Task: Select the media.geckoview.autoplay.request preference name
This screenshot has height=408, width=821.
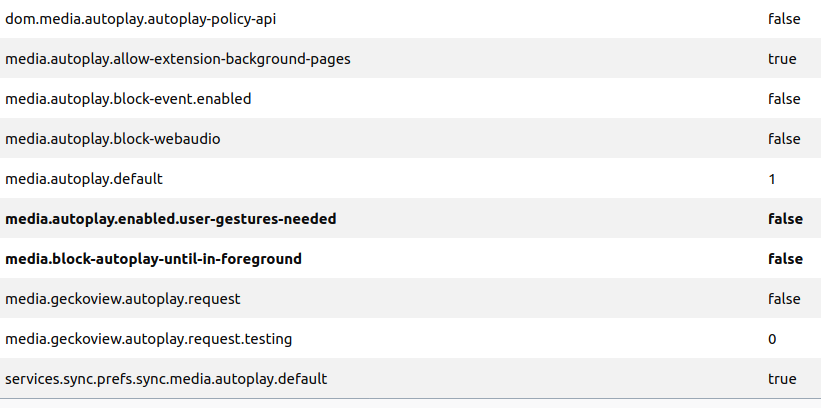Action: coord(123,299)
